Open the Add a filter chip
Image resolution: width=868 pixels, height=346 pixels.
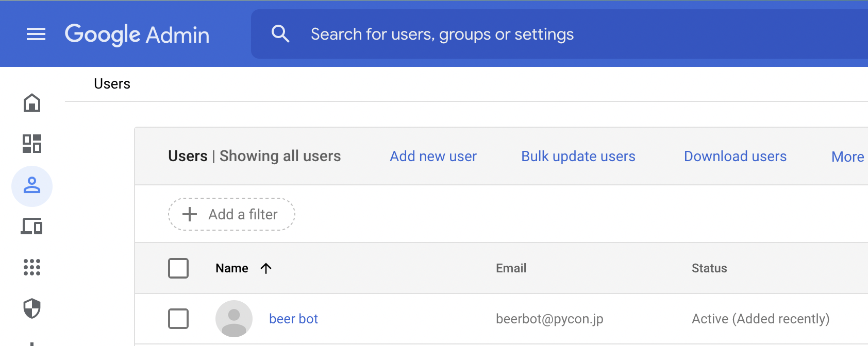[231, 214]
